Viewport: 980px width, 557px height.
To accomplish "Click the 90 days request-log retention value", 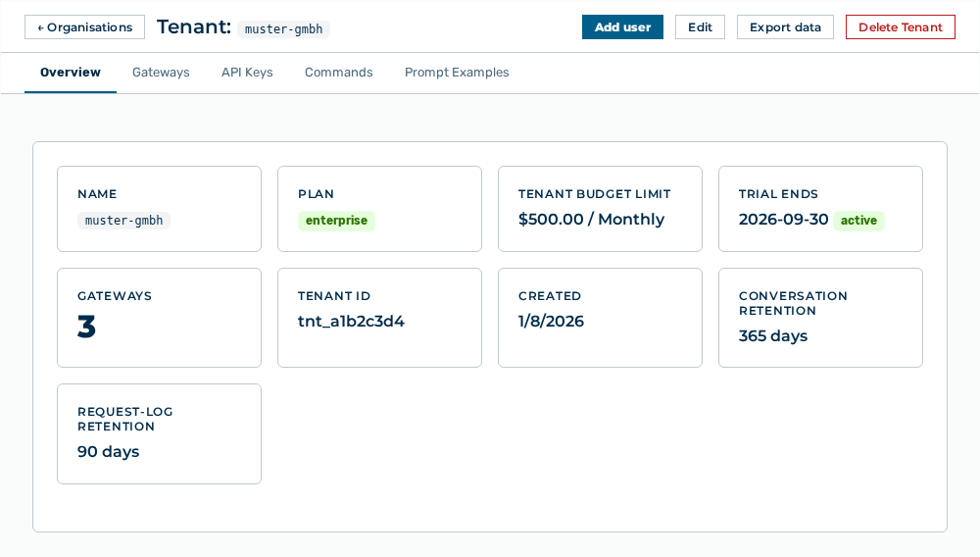I will tap(108, 452).
